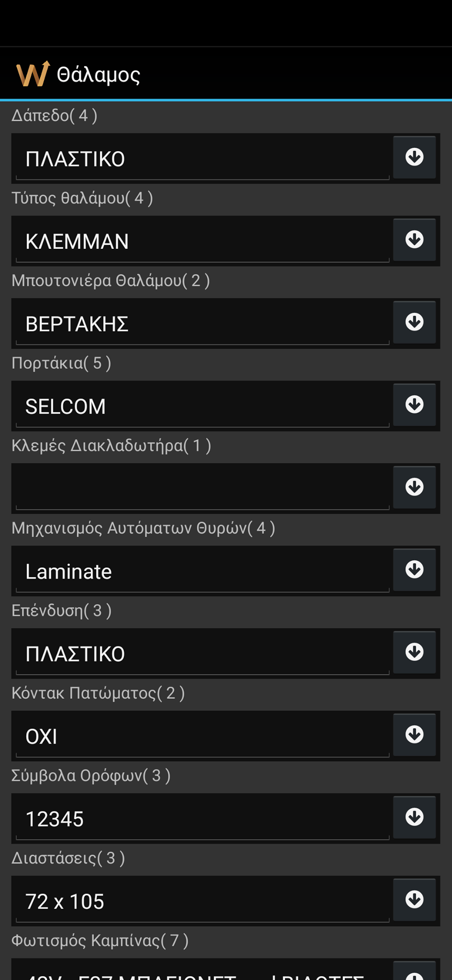Click the Δάπεδο field showing ΠΛΑΣΤΙΚΟ
Screen dimensions: 452x980
[x=202, y=158]
